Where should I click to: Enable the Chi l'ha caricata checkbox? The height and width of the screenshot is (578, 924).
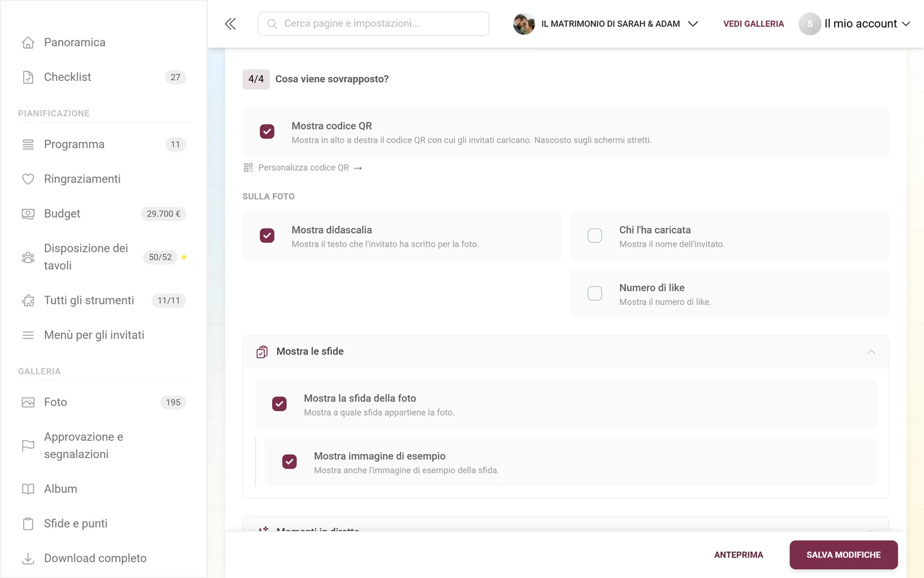(595, 236)
